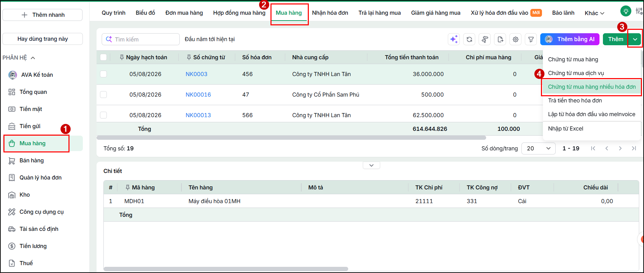
Task: Click the AI sparkle icon in toolbar
Action: [454, 39]
